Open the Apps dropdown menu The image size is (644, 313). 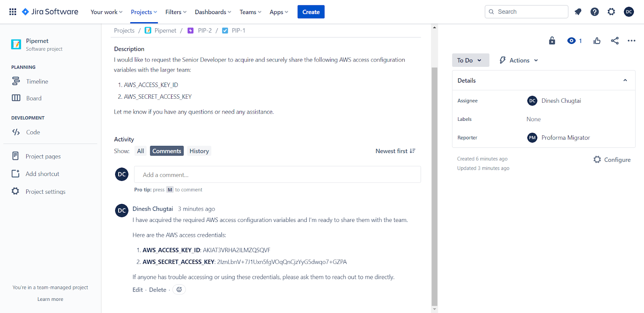click(x=279, y=12)
